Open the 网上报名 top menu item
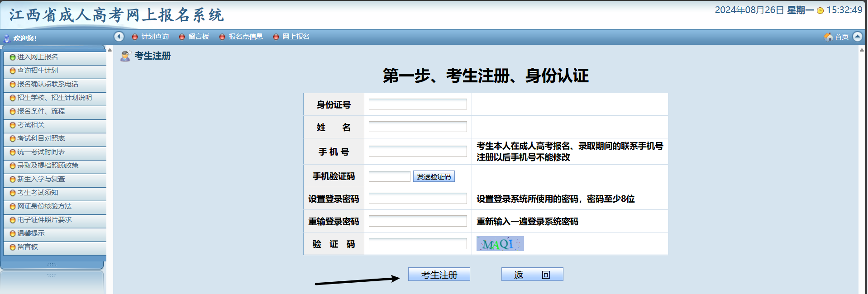Screen dimensions: 868x294 (x=296, y=37)
